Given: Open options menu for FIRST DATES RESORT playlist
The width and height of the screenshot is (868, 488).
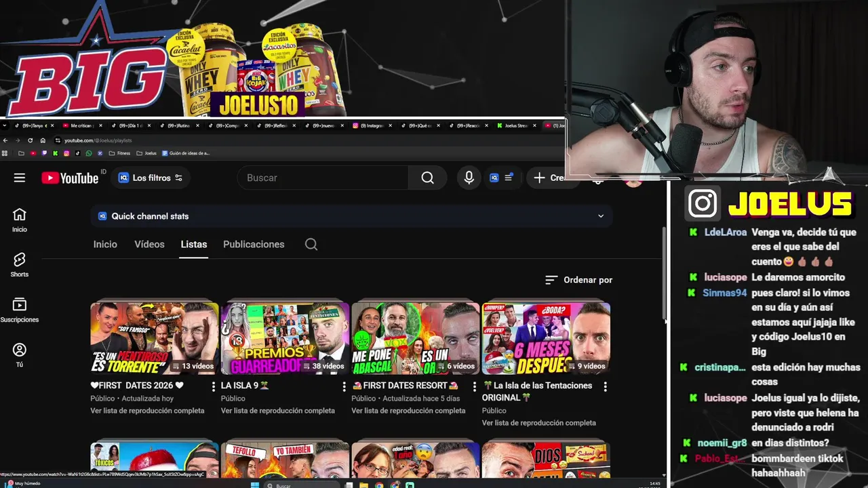Looking at the screenshot, I should (x=474, y=386).
